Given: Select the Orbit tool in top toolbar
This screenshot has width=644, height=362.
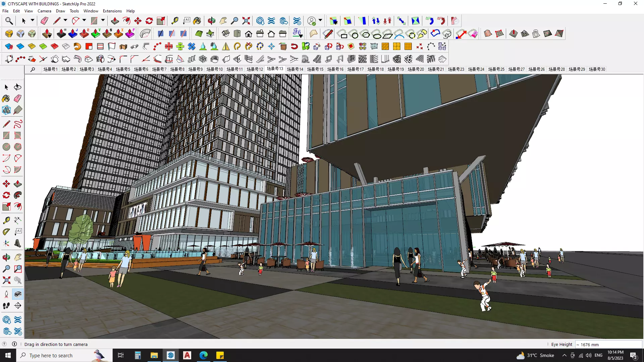Looking at the screenshot, I should click(211, 21).
